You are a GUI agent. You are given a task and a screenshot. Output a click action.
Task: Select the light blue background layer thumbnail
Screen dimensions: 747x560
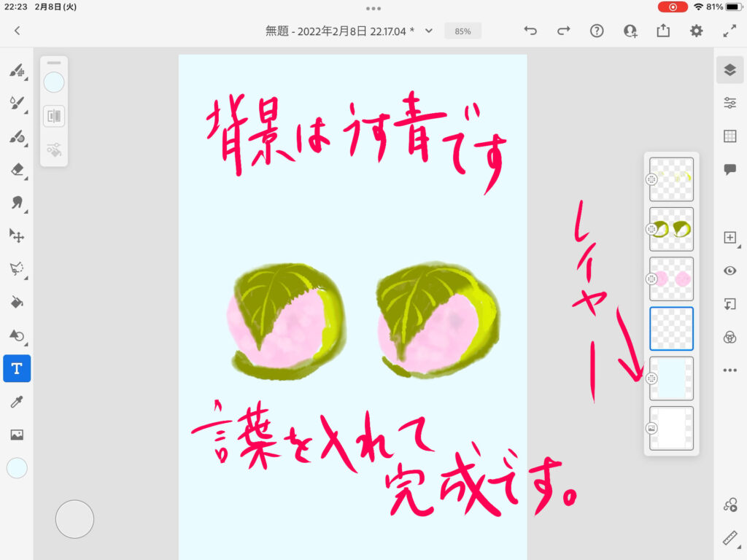[671, 378]
